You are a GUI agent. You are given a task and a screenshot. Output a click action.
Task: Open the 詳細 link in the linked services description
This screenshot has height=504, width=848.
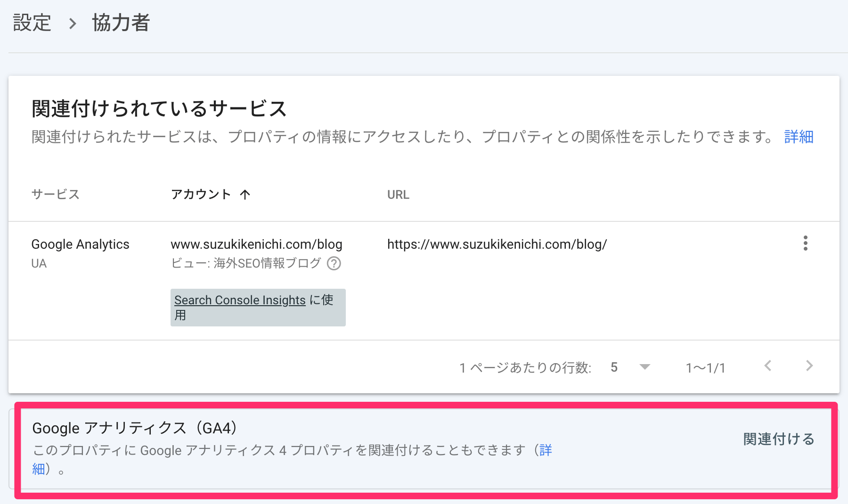(799, 137)
